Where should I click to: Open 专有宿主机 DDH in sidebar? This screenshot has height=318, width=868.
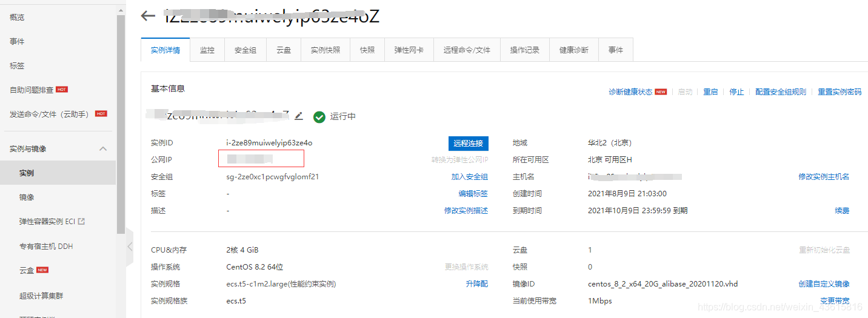point(46,247)
